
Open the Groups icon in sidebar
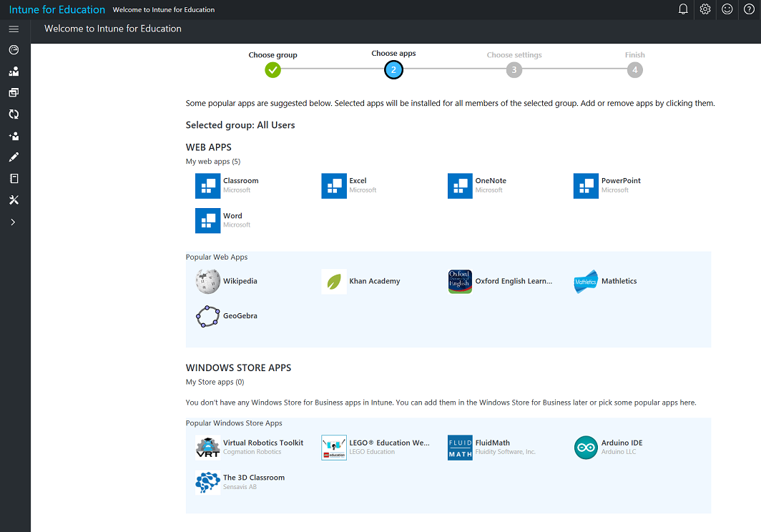coord(14,72)
